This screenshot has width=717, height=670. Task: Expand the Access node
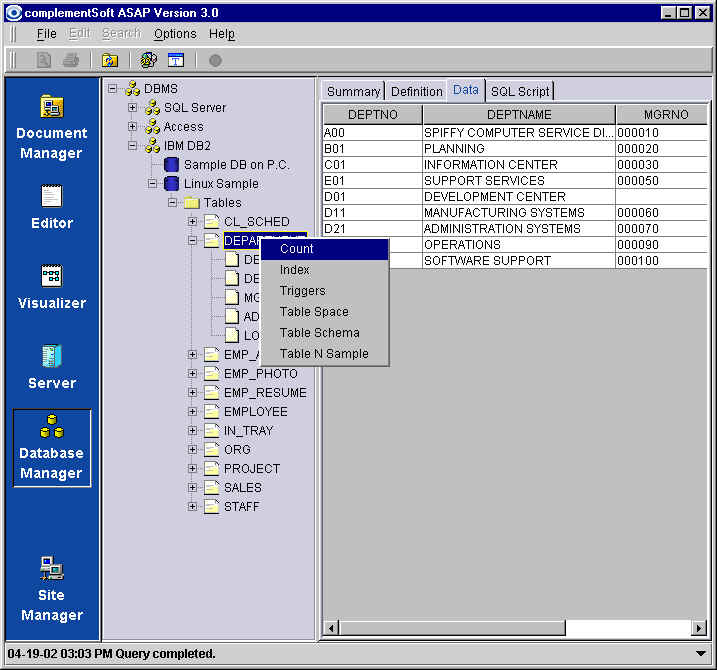click(133, 126)
